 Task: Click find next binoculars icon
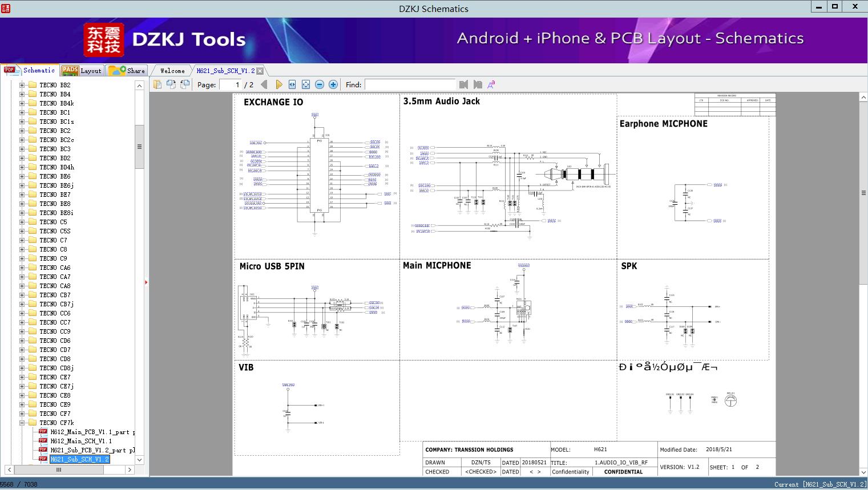pos(478,84)
